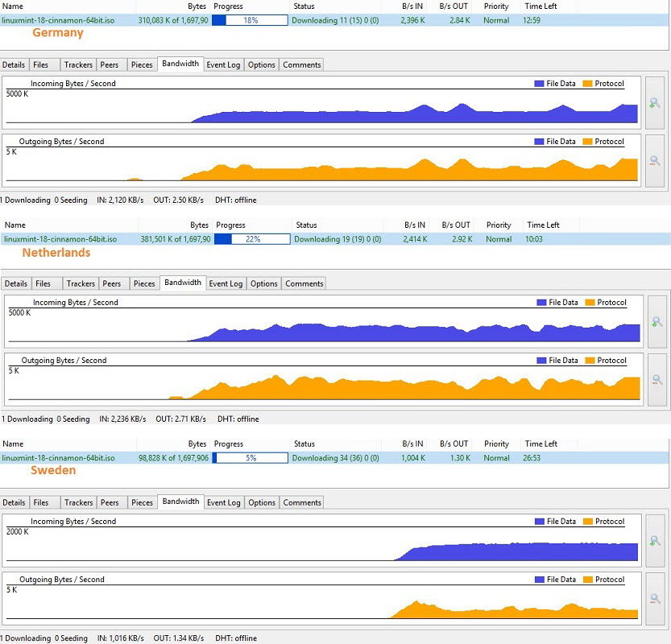Open the Details tab in the Germany section

(x=14, y=64)
